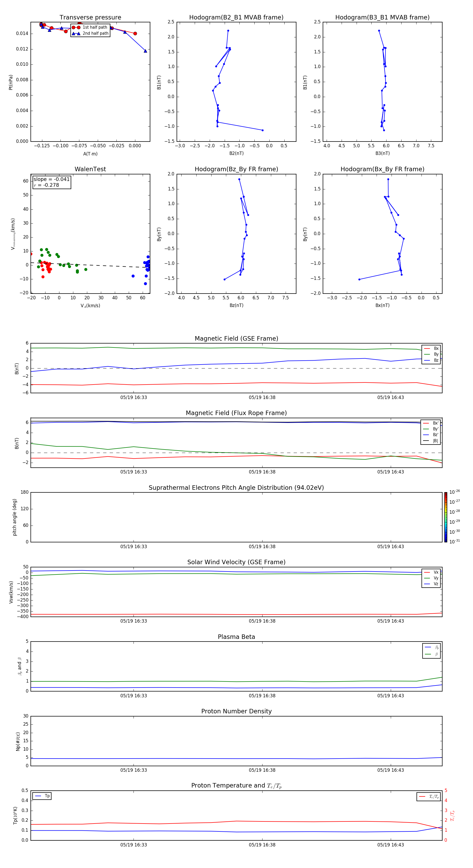Click the "Bz(nT)" x-axis label
The image size is (473, 868).
pos(236,305)
